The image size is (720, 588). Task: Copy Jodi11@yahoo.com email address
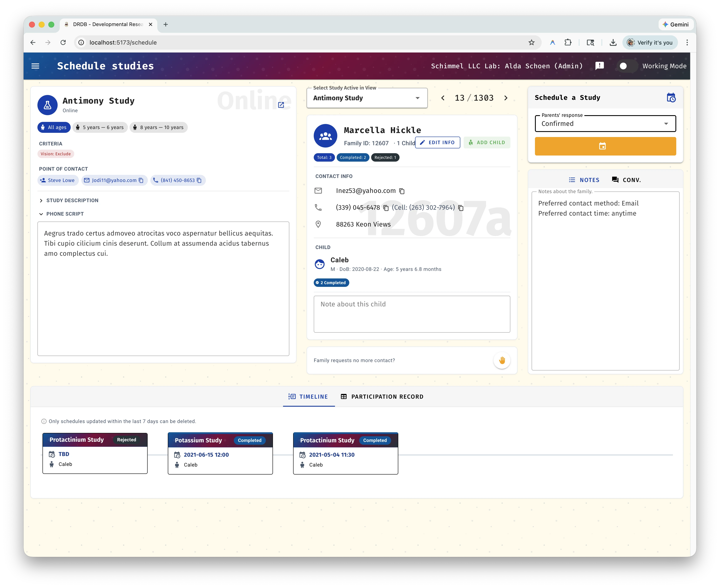(x=141, y=180)
